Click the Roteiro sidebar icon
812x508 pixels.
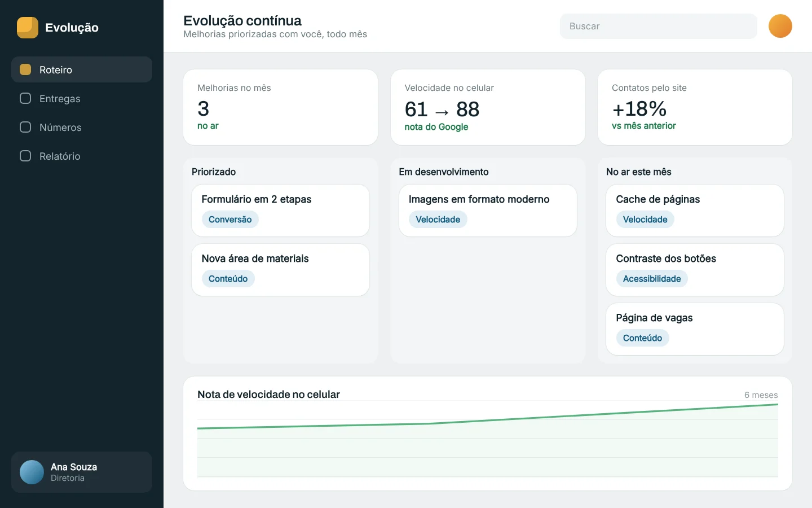point(25,69)
